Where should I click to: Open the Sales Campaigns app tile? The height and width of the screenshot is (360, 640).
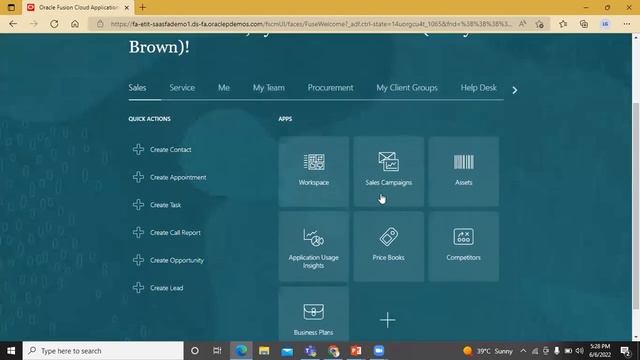[389, 172]
